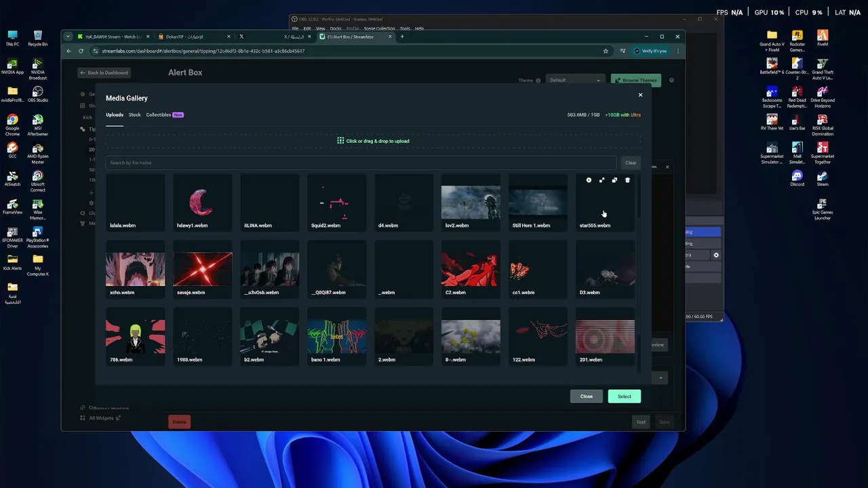This screenshot has height=488, width=868.
Task: Select the Still Here 1.webm thumbnail
Action: click(538, 202)
